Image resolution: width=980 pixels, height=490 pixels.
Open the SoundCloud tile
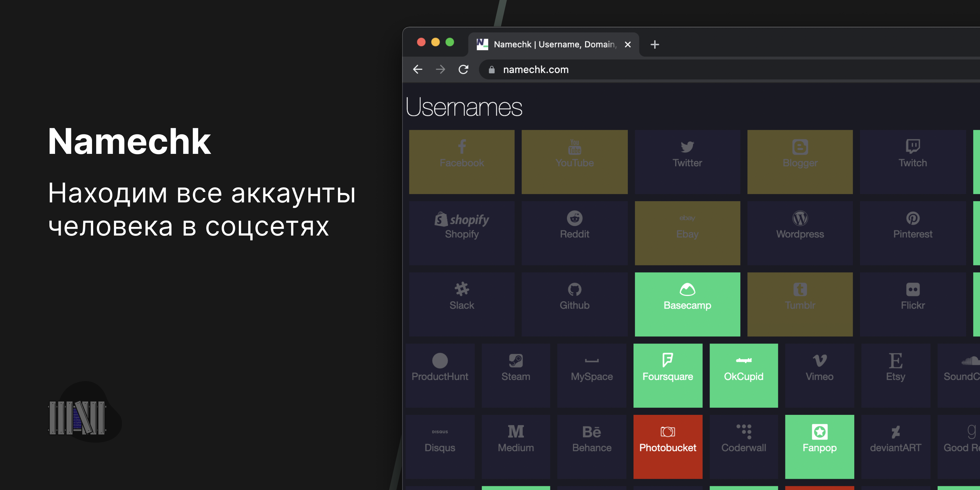tap(959, 375)
